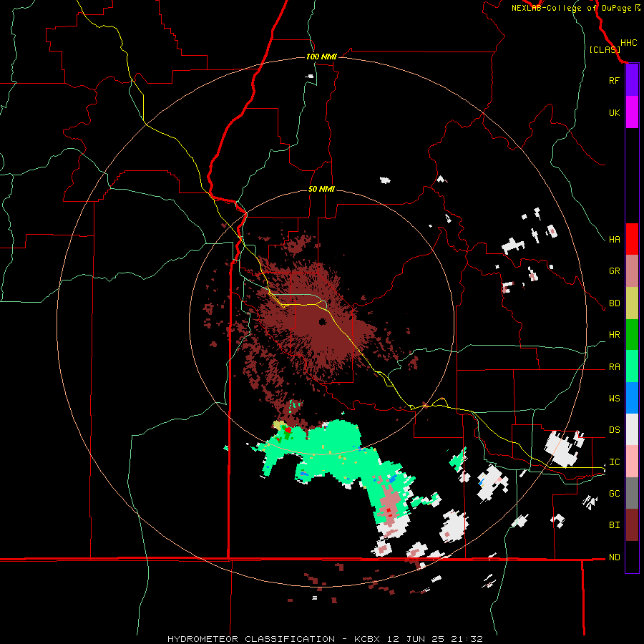
Task: Click the 50 NMI range ring label
Action: [x=321, y=190]
